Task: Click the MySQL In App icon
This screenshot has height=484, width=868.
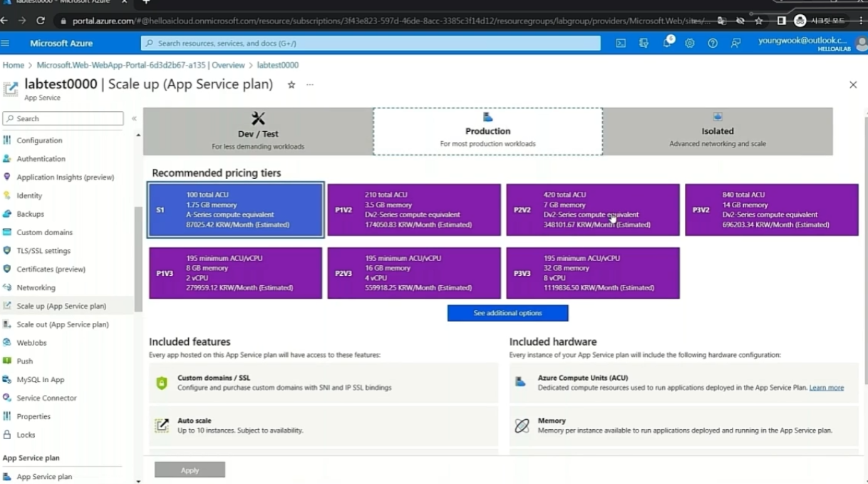Action: pyautogui.click(x=7, y=380)
